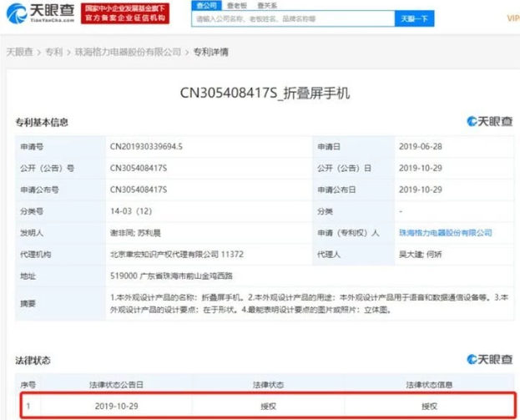Select classification number 14-03（12）
Screen dimensions: 520x420
tap(131, 211)
